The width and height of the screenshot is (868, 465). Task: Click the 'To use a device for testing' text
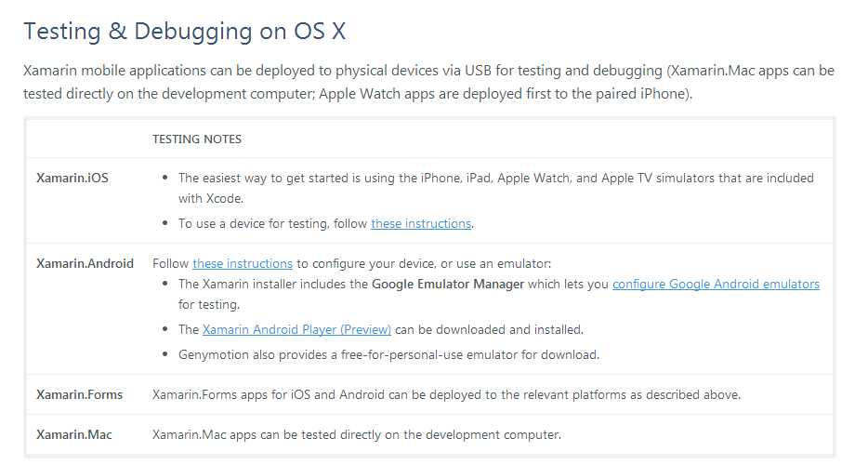pos(273,223)
